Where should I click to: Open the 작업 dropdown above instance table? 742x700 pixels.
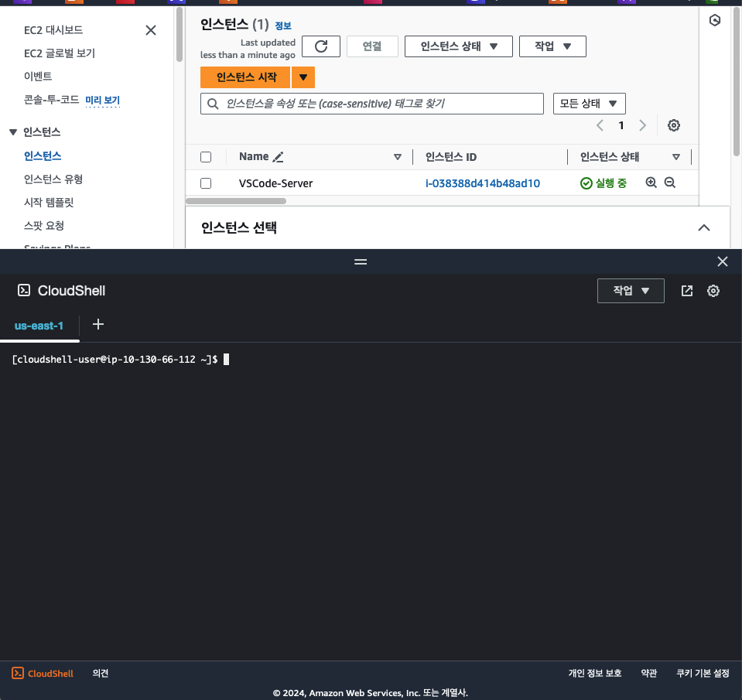click(x=552, y=46)
